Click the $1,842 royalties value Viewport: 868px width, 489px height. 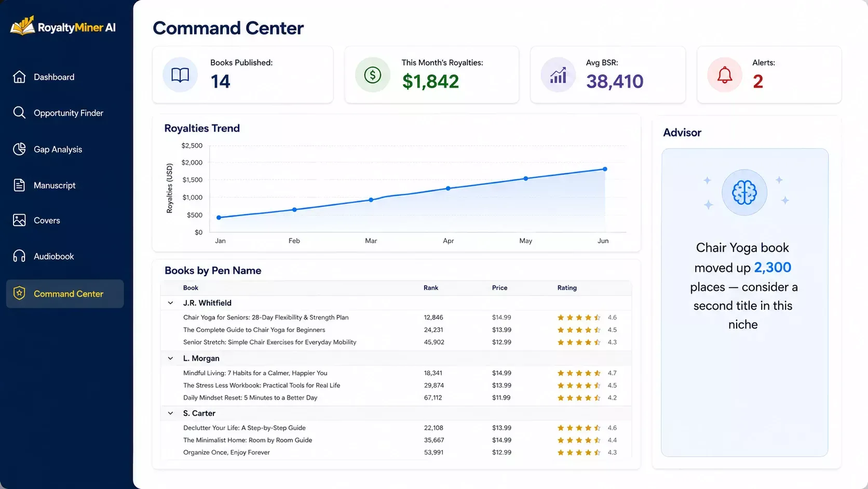pyautogui.click(x=430, y=82)
